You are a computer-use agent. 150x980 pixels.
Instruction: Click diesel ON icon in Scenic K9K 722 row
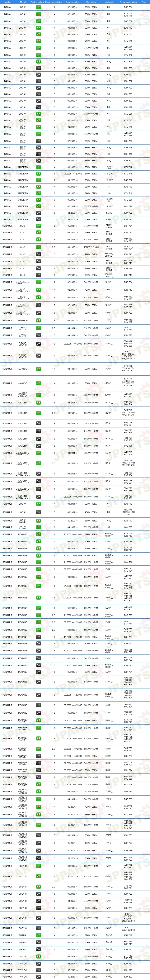(x=38, y=894)
